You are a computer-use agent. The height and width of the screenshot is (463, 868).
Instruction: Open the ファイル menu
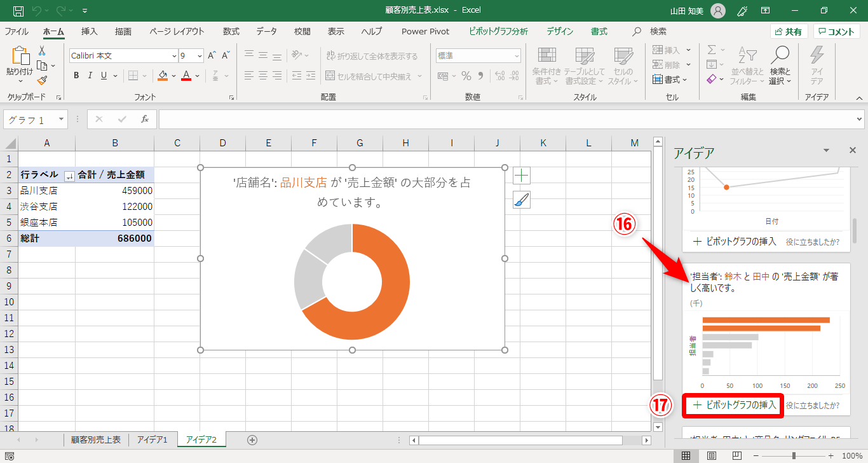[x=17, y=31]
